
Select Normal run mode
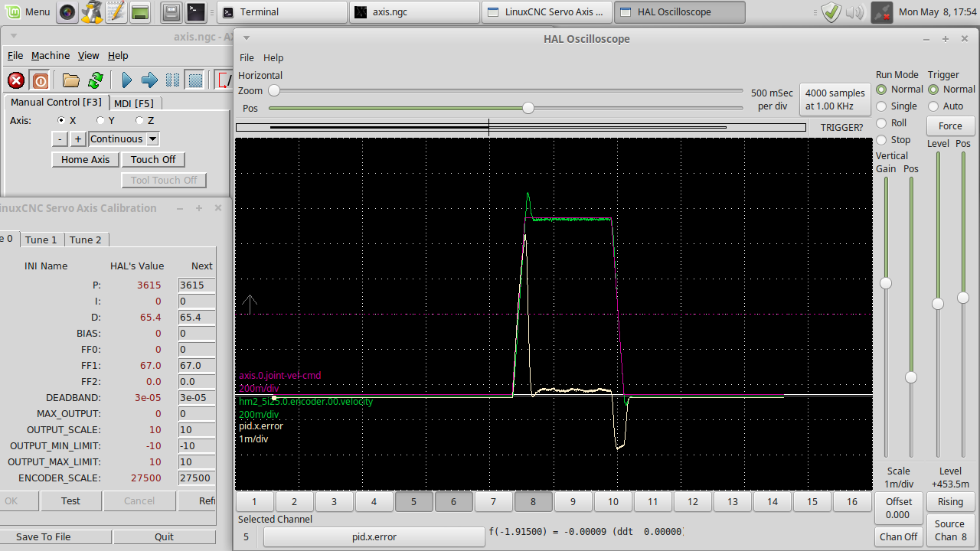tap(881, 90)
